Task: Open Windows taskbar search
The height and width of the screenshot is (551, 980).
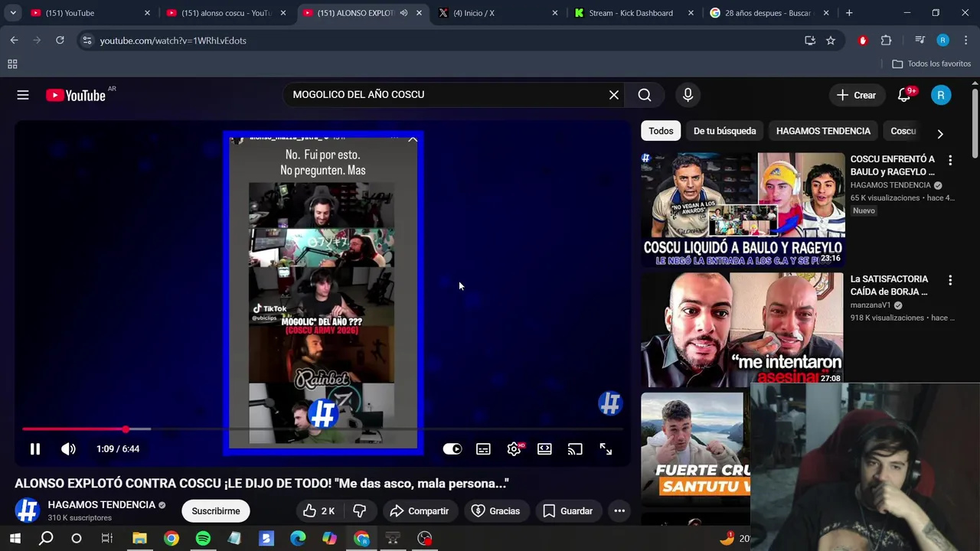Action: click(46, 539)
